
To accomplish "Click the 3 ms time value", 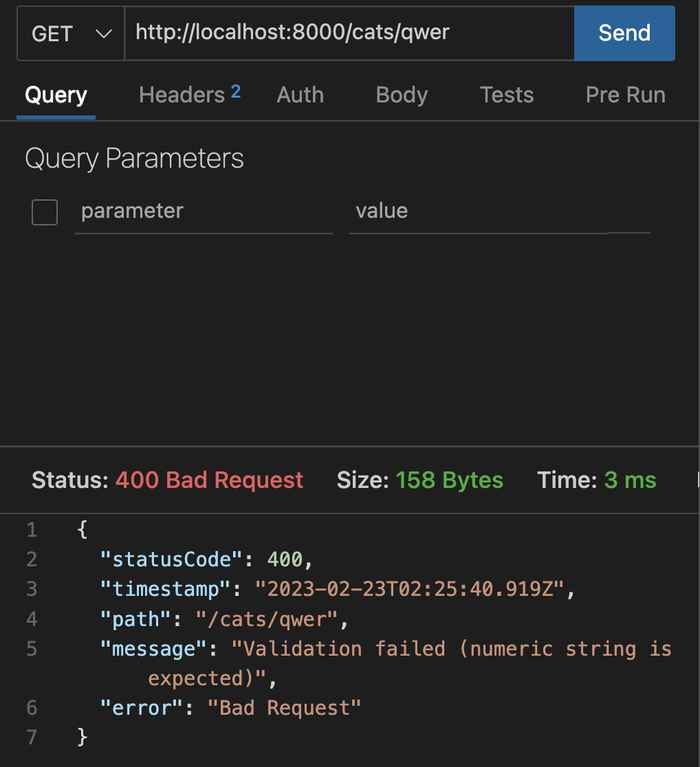I will click(631, 480).
